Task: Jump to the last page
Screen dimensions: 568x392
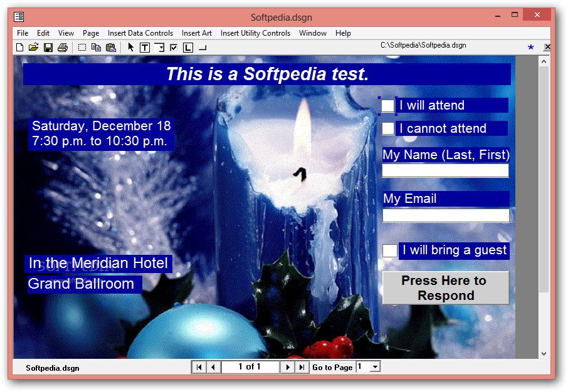Action: [302, 367]
